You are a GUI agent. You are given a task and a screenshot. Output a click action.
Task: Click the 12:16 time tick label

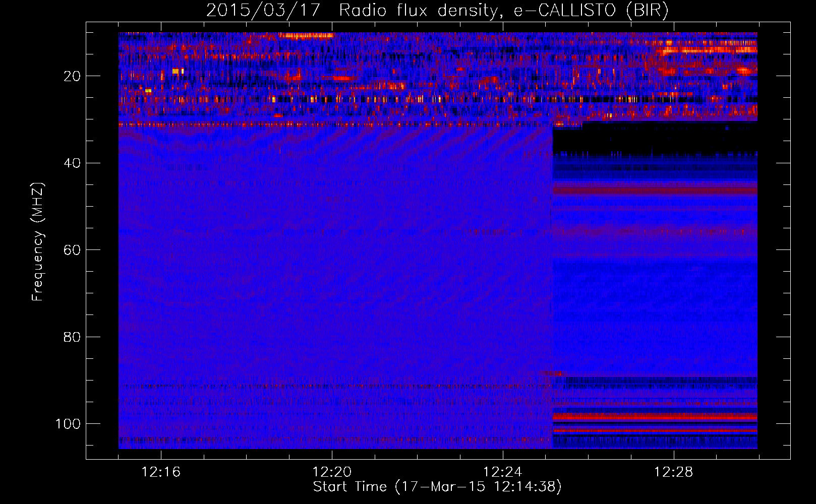pyautogui.click(x=161, y=472)
